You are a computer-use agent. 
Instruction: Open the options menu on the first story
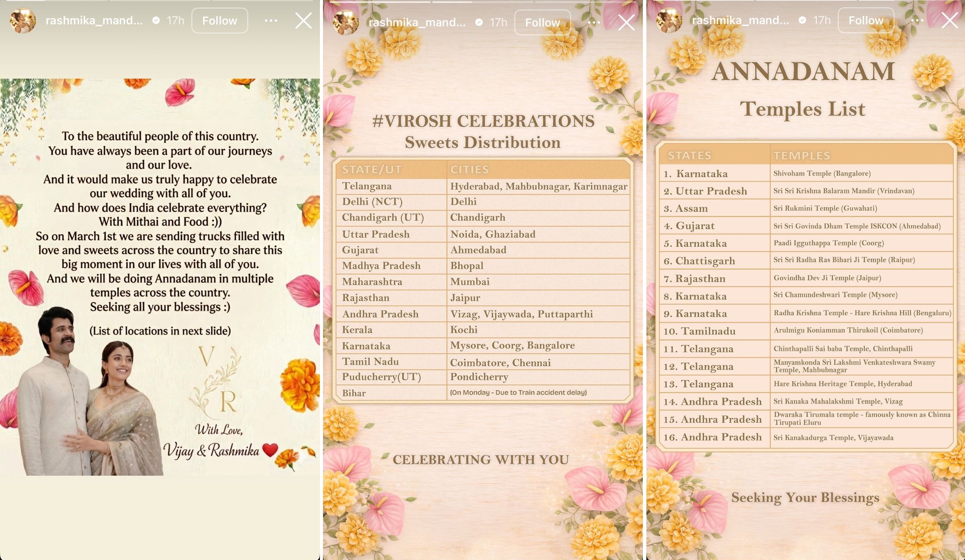tap(271, 20)
